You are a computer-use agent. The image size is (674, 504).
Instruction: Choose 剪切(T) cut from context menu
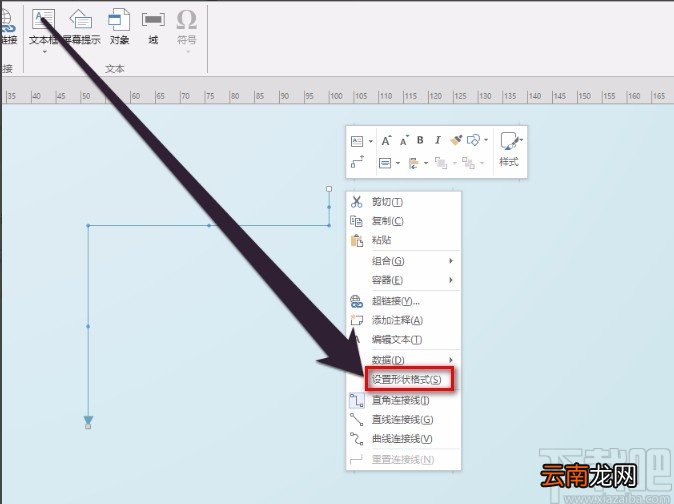point(404,202)
